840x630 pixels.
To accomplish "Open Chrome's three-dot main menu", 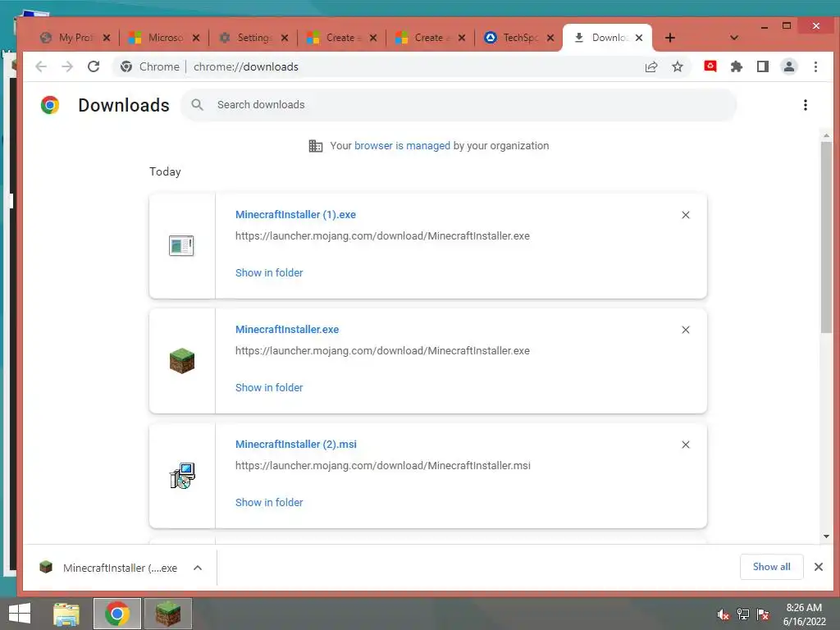I will click(x=816, y=66).
